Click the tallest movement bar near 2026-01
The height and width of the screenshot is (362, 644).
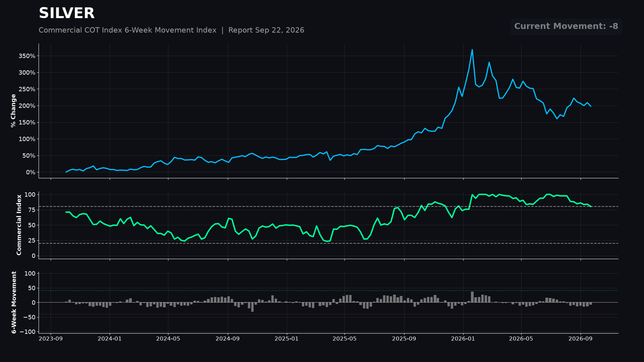[x=472, y=297]
